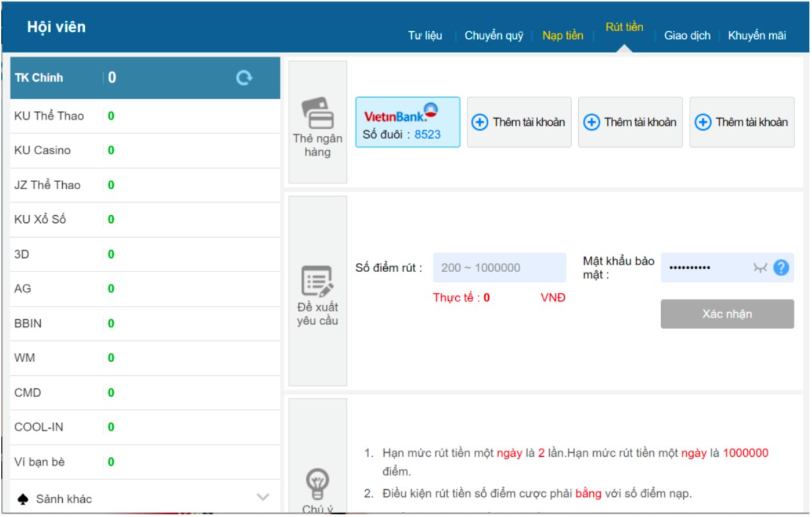Click the plus icon on first Thêm tài khoản

pos(481,121)
